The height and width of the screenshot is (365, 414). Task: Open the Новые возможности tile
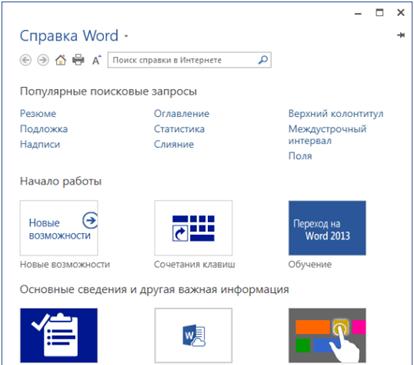(x=59, y=228)
